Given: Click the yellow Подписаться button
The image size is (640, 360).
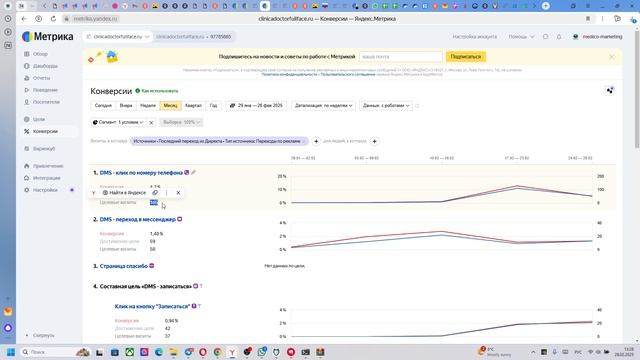Looking at the screenshot, I should pos(466,57).
